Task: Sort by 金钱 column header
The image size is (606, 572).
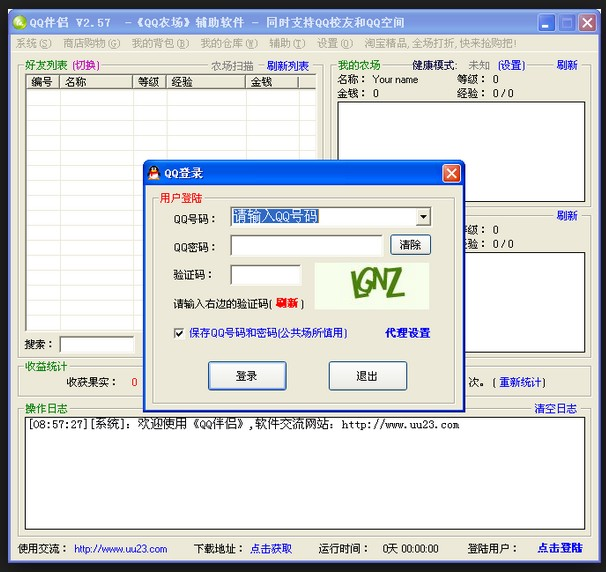Action: tap(272, 82)
